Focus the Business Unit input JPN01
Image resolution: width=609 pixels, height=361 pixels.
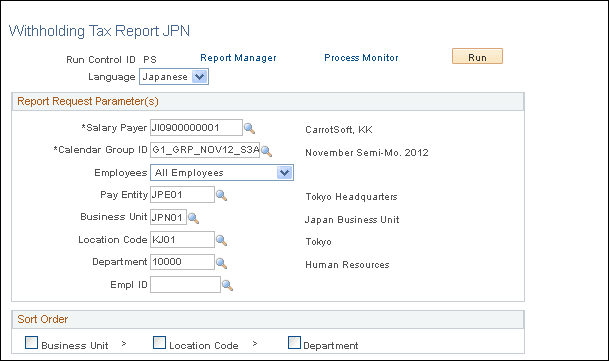pyautogui.click(x=169, y=217)
